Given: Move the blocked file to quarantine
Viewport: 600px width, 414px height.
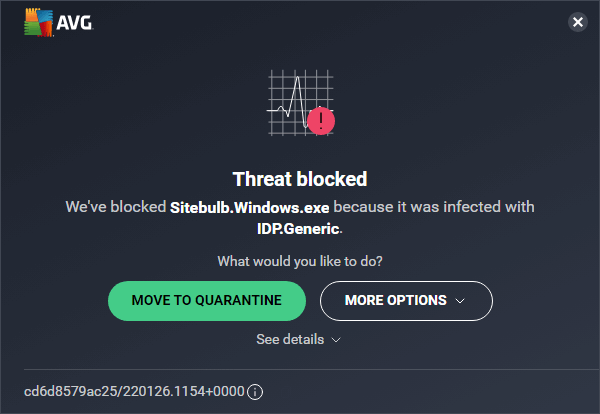Looking at the screenshot, I should 207,301.
